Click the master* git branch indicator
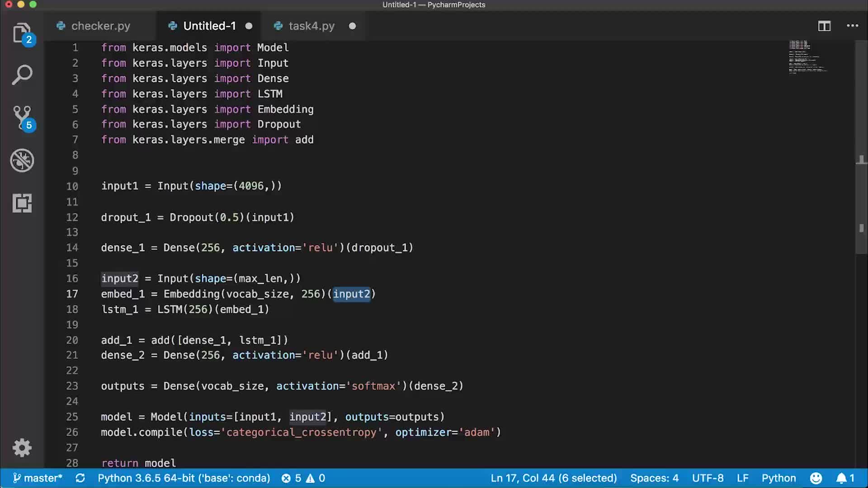The width and height of the screenshot is (868, 488). point(38,478)
